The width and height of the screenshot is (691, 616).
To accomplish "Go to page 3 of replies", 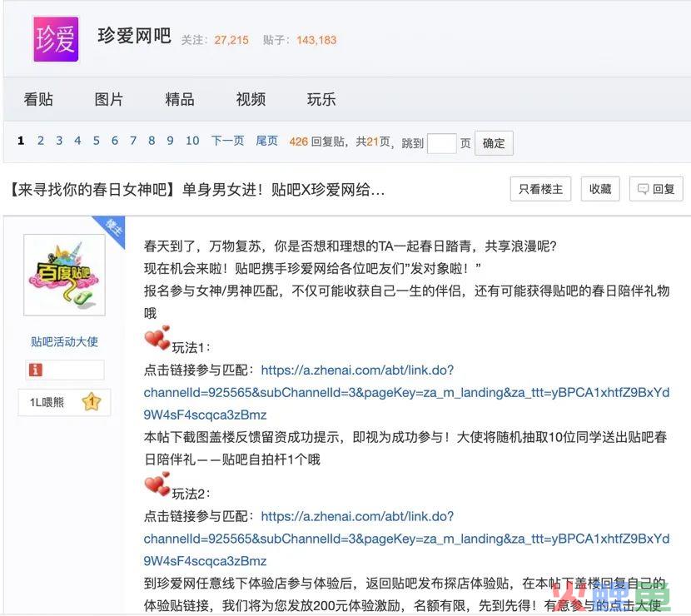I will click(59, 141).
